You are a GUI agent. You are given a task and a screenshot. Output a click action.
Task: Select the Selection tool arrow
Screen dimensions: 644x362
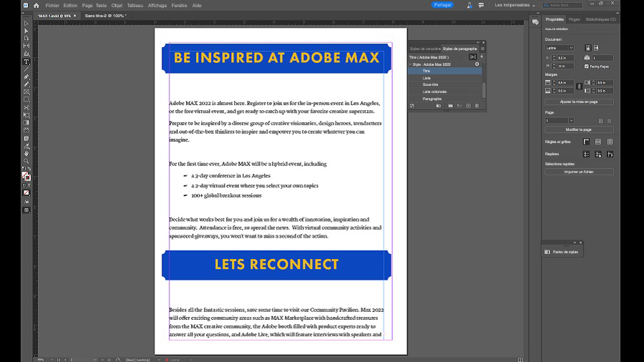[x=26, y=24]
